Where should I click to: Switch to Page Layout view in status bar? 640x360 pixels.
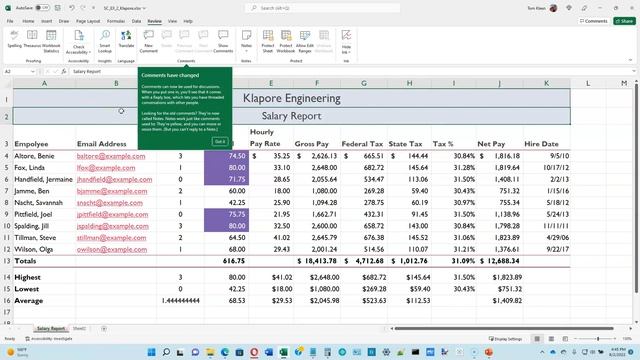[x=551, y=339]
